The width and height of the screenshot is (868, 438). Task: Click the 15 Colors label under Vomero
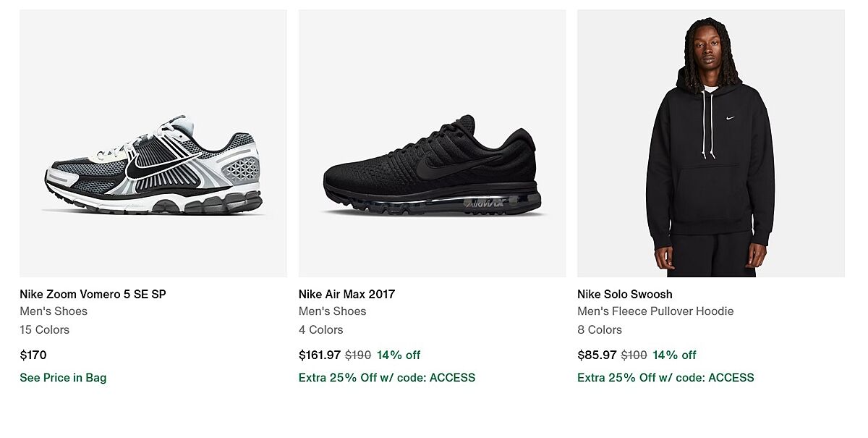coord(45,329)
